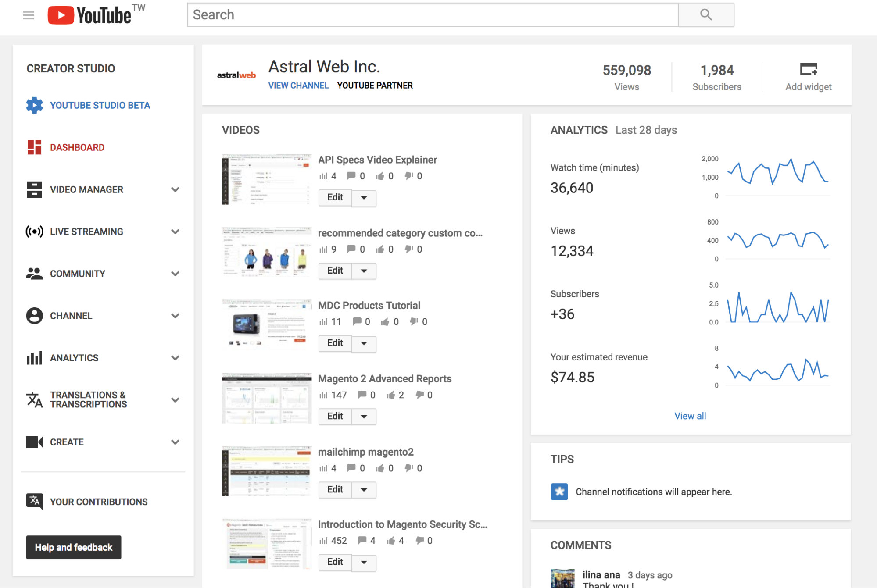Viewport: 877px width, 588px height.
Task: Open the MDC Products Tutorial thumbnail
Action: pos(267,325)
